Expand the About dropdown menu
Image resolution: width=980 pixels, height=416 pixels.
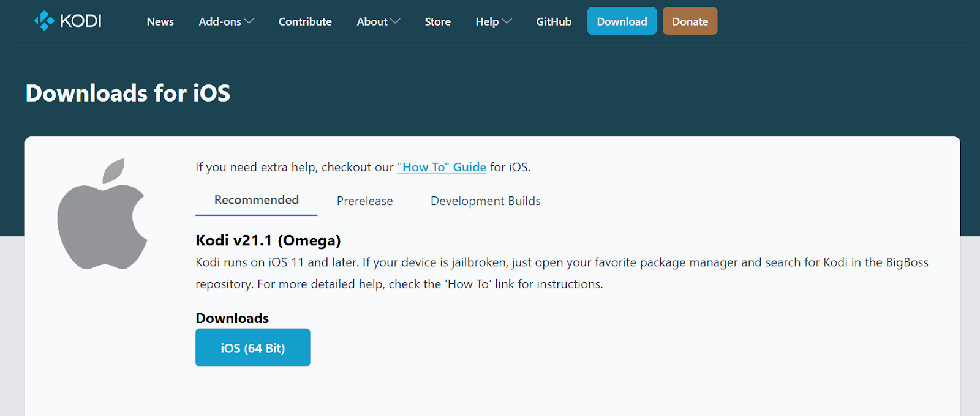(379, 21)
